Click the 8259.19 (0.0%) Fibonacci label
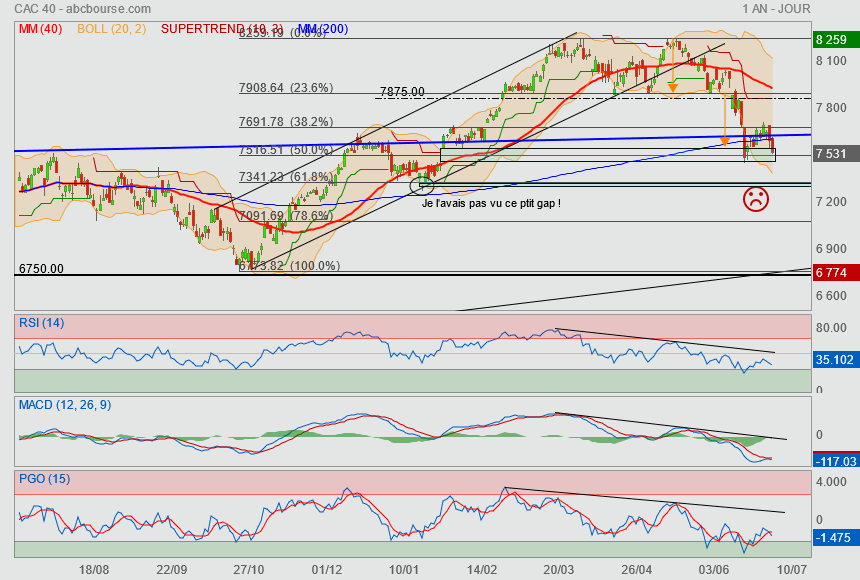 click(282, 33)
